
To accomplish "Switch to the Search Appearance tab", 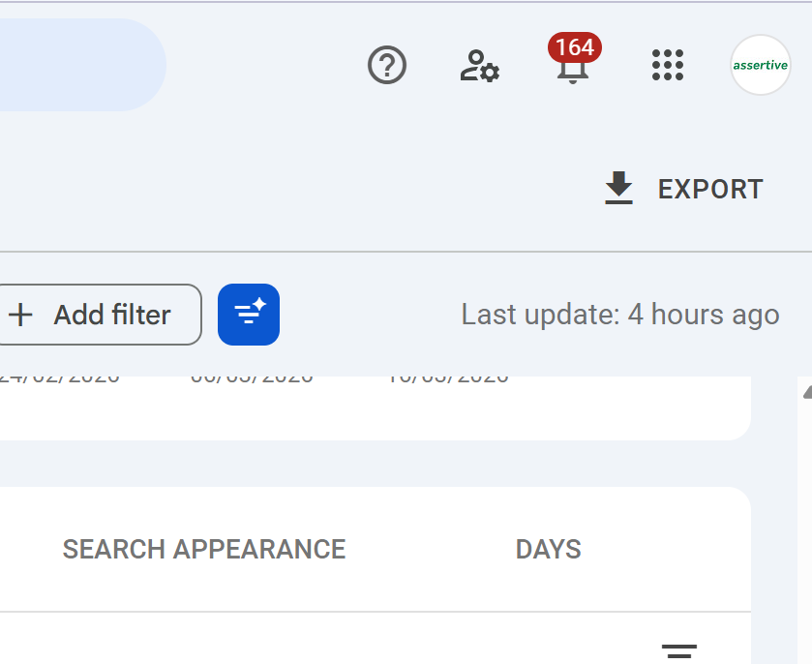I will click(x=204, y=550).
